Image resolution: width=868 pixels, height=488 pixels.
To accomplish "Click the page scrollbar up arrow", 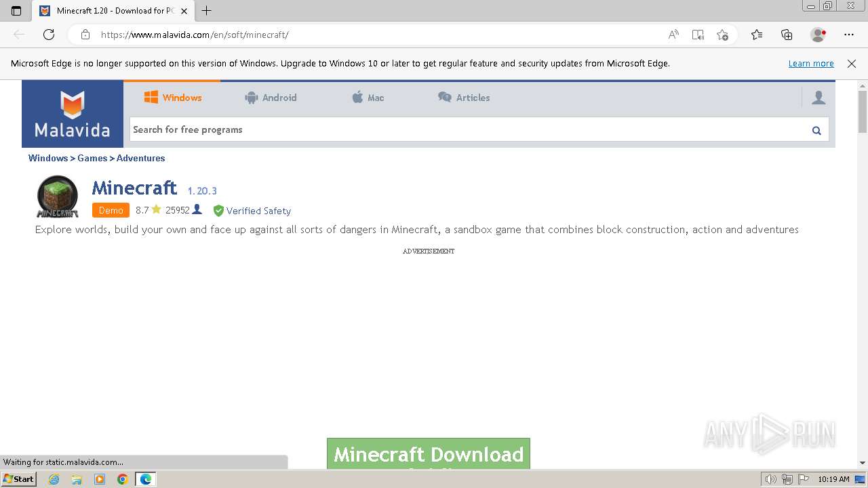I will pyautogui.click(x=863, y=85).
